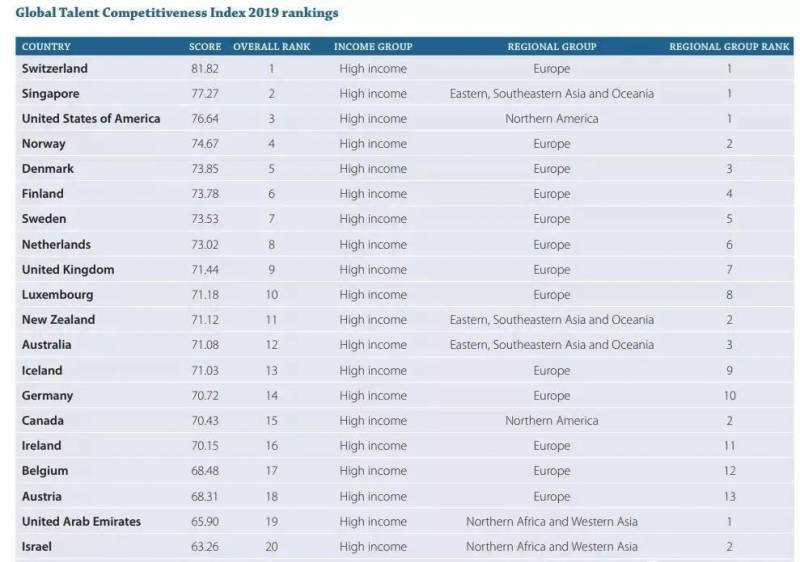This screenshot has width=800, height=562.
Task: Click the Norway country name
Action: pyautogui.click(x=44, y=144)
